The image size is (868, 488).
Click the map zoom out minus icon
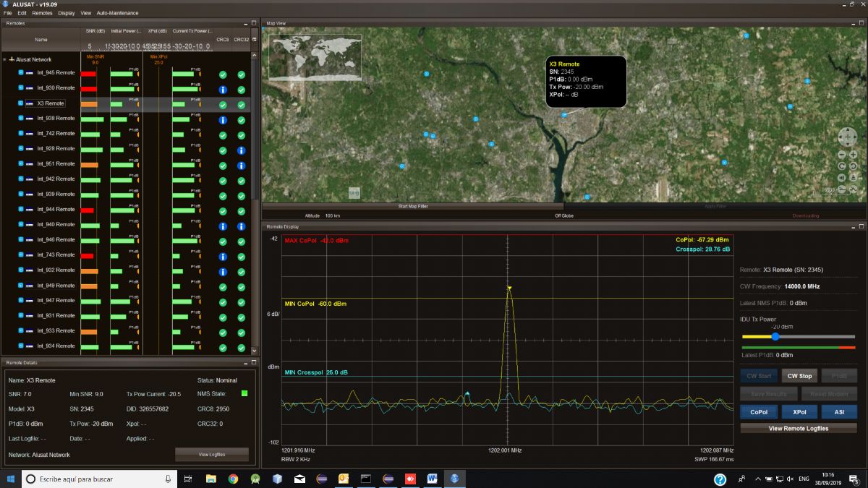pyautogui.click(x=842, y=155)
